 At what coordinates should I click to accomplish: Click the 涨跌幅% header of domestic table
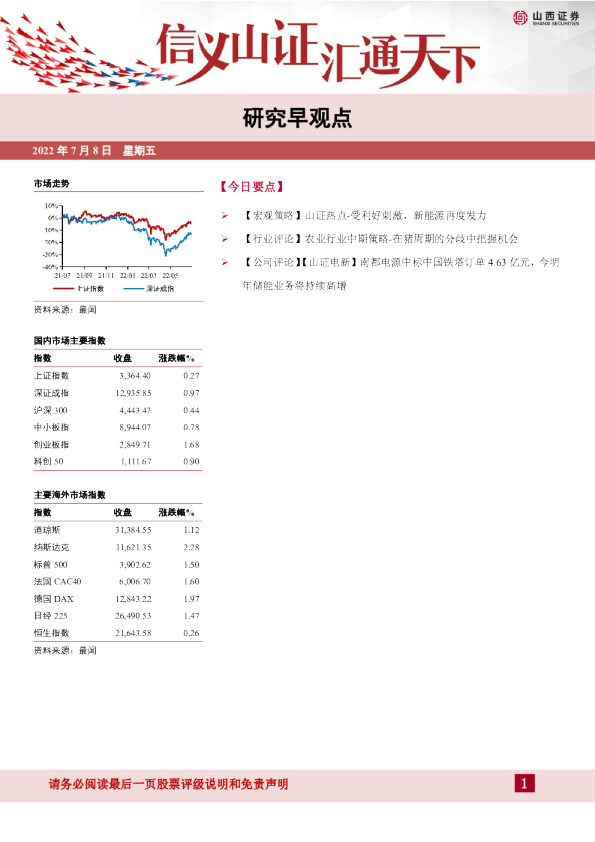point(176,358)
